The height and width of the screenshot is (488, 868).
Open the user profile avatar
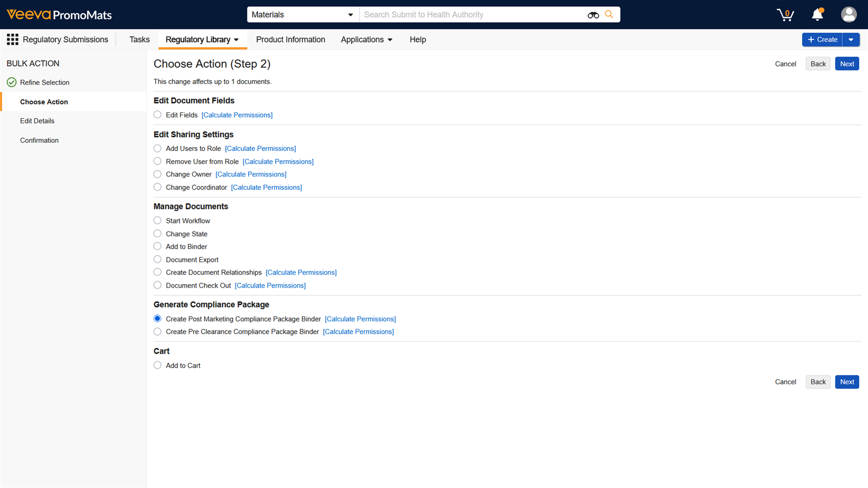click(849, 14)
